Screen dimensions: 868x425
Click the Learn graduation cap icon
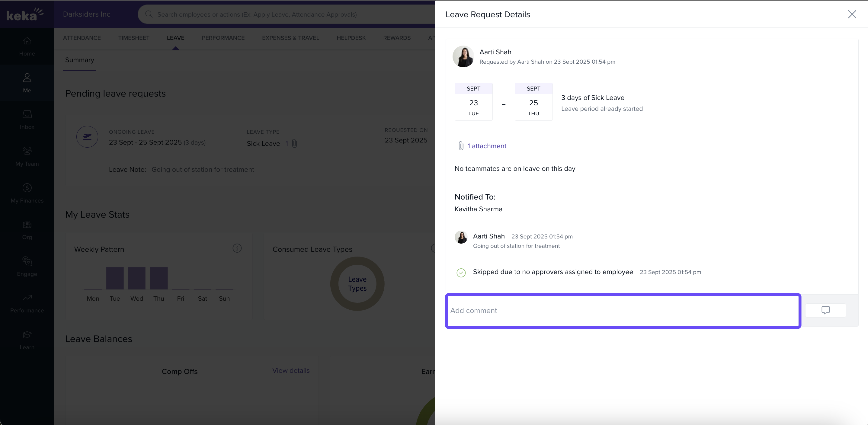click(27, 334)
